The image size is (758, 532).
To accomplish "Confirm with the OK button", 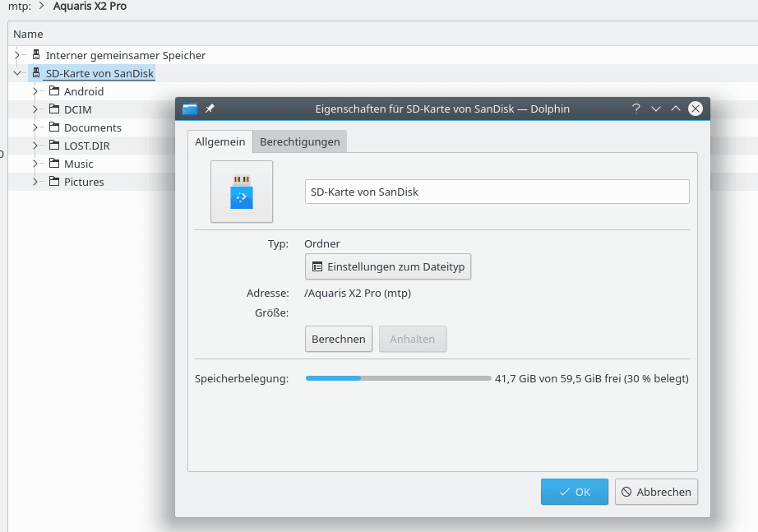I will [575, 492].
